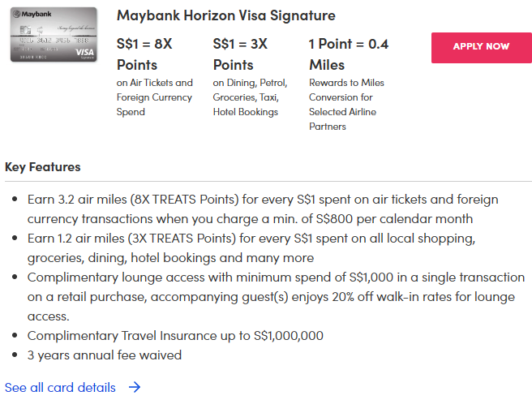Click the Complimentary Travel Insurance feature
The image size is (532, 400).
175,335
